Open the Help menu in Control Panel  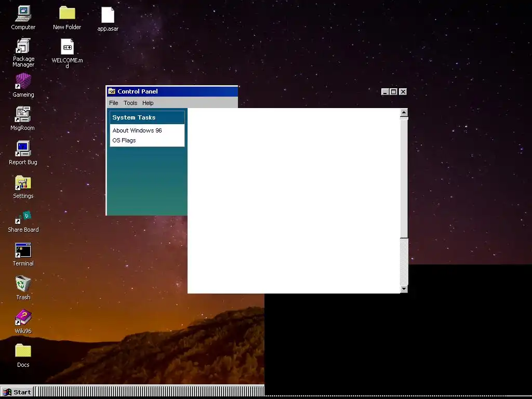click(x=148, y=103)
